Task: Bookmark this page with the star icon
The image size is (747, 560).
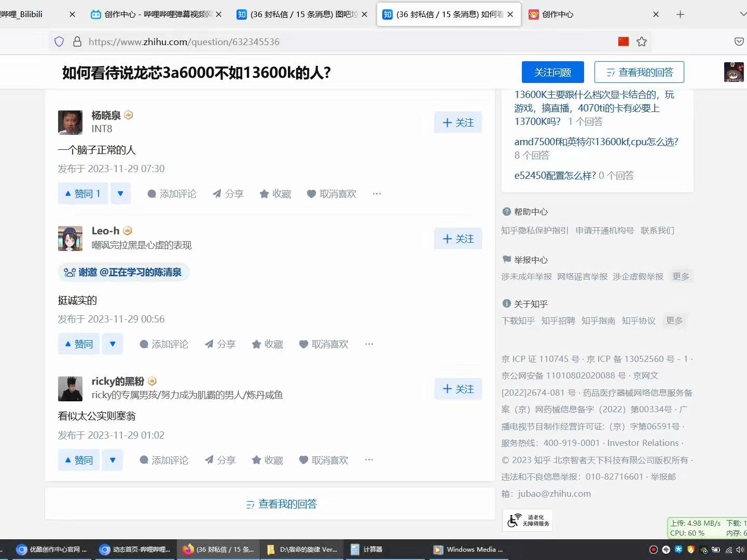Action: [642, 41]
